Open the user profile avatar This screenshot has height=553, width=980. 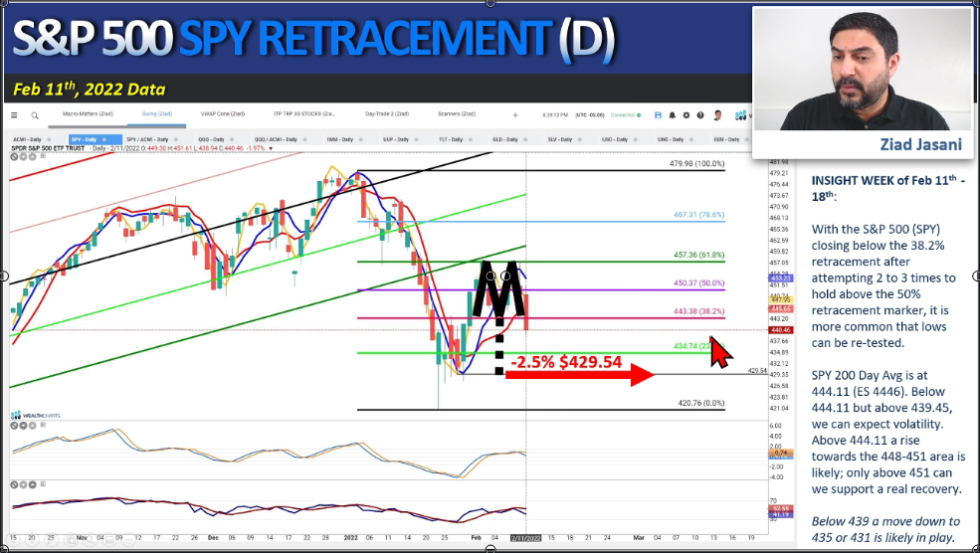click(x=718, y=115)
